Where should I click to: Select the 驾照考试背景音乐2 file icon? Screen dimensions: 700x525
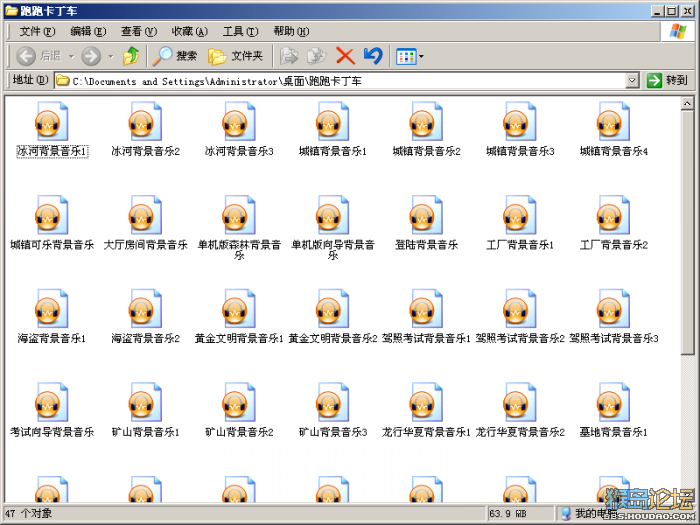point(520,308)
